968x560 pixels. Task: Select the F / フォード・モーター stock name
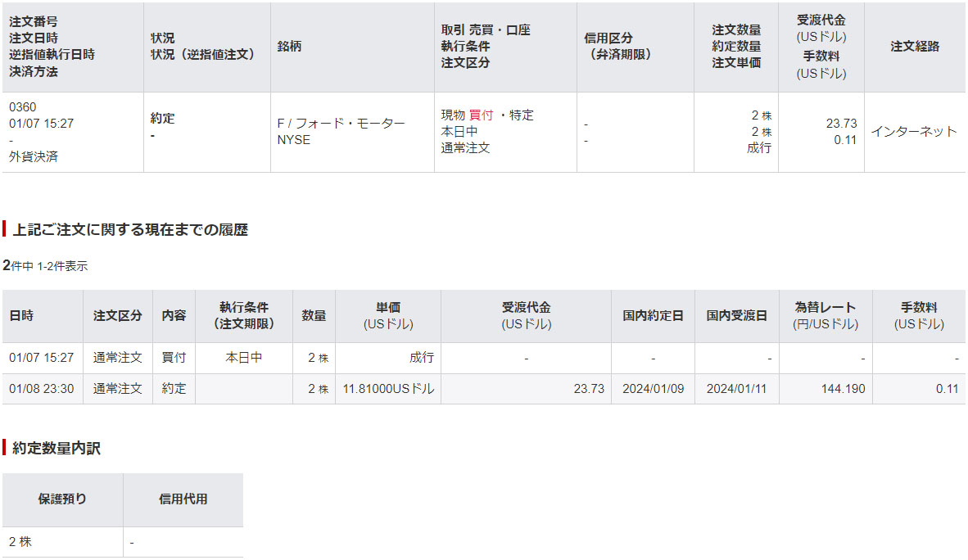coord(341,124)
